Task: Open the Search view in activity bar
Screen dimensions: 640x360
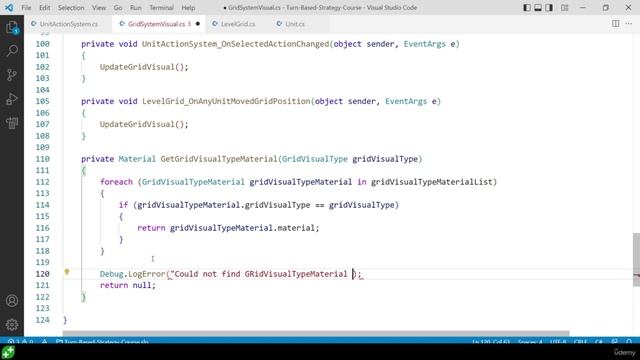Action: (x=12, y=51)
